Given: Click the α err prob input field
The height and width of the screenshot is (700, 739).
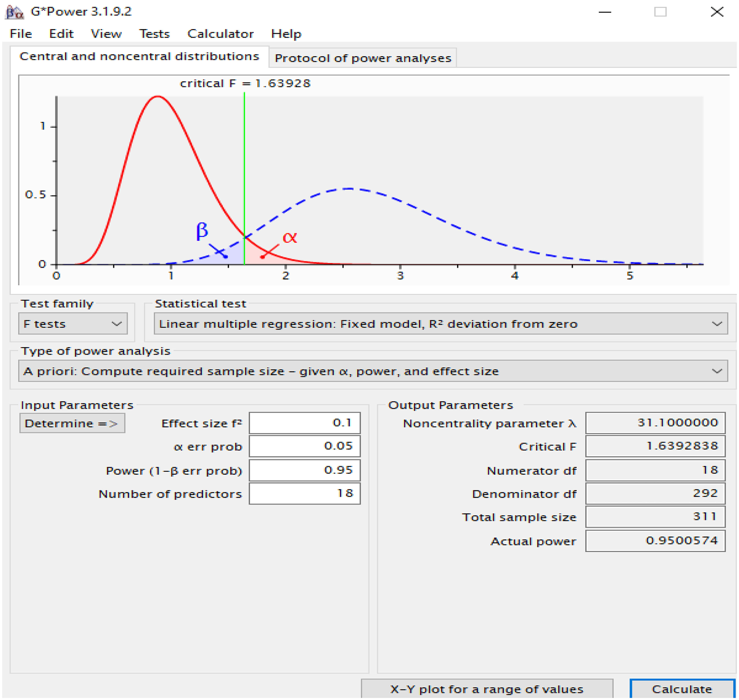Looking at the screenshot, I should (304, 446).
